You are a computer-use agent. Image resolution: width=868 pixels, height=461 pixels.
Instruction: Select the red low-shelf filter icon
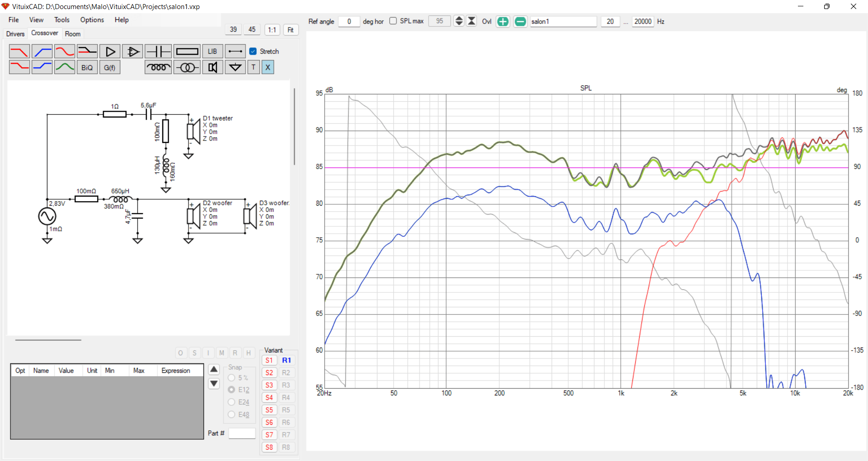point(19,67)
